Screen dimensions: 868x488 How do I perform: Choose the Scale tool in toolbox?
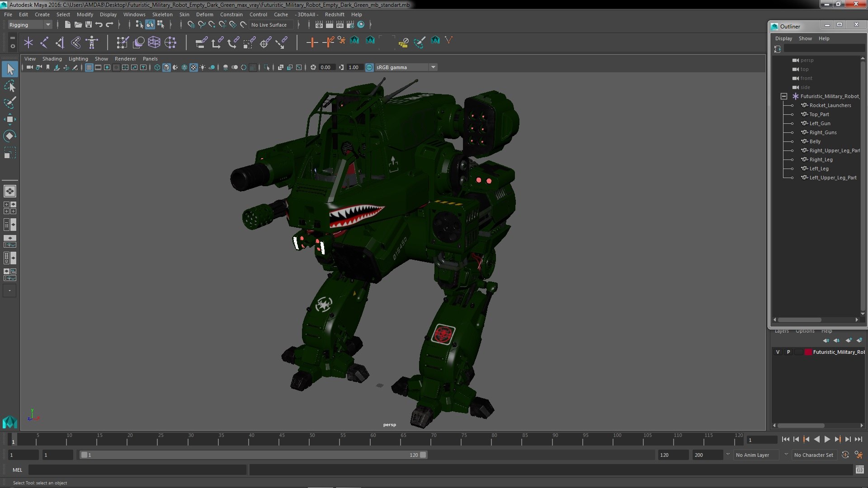[10, 153]
